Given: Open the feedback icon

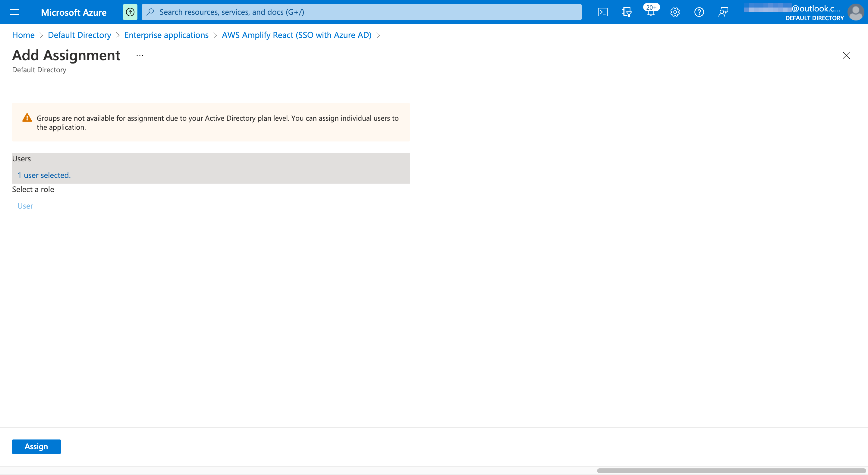Looking at the screenshot, I should (723, 12).
